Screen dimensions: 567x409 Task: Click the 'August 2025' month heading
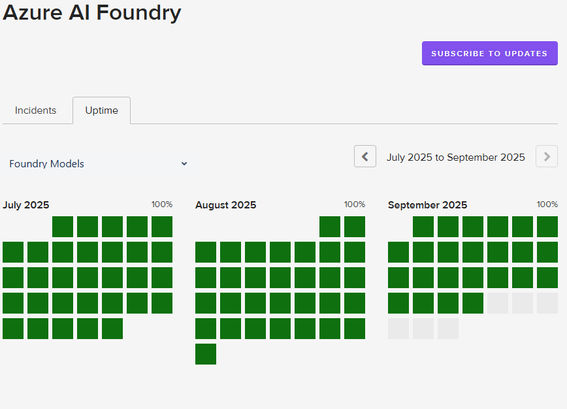coord(226,205)
